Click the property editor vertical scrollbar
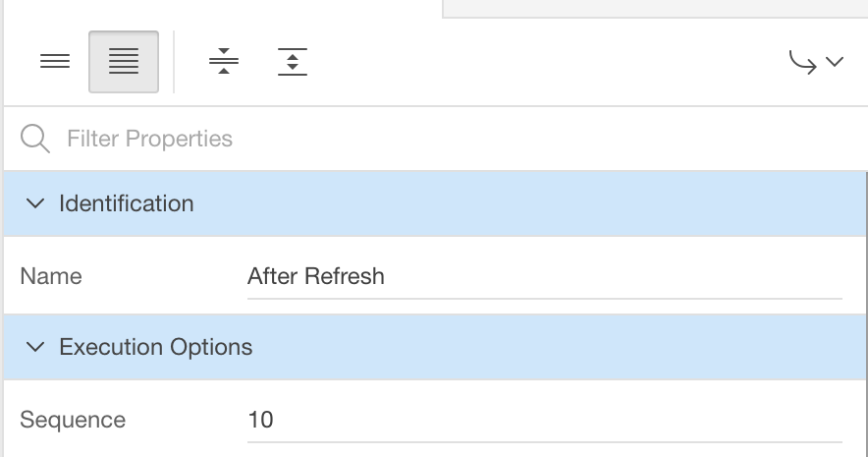This screenshot has width=868, height=457. [x=866, y=314]
